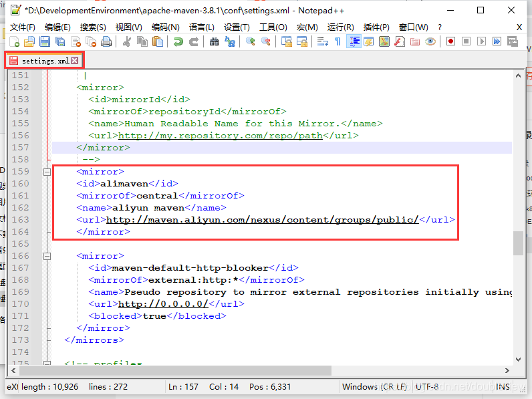Open the Replace dialog icon
This screenshot has height=399, width=532.
point(230,41)
